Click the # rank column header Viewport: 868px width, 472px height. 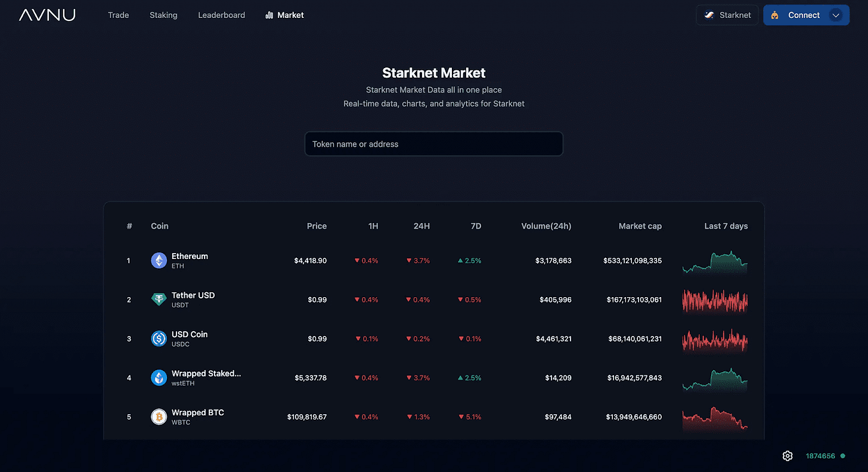pos(129,226)
